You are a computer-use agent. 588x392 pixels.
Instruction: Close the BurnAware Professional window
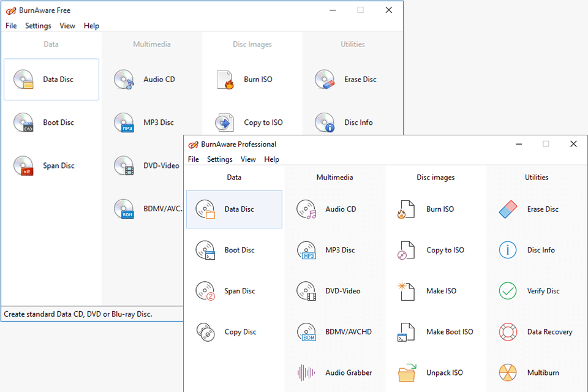pos(573,144)
